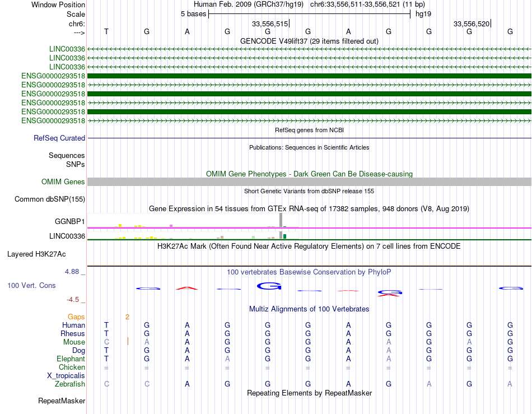Select the Mouse species label

[74, 342]
